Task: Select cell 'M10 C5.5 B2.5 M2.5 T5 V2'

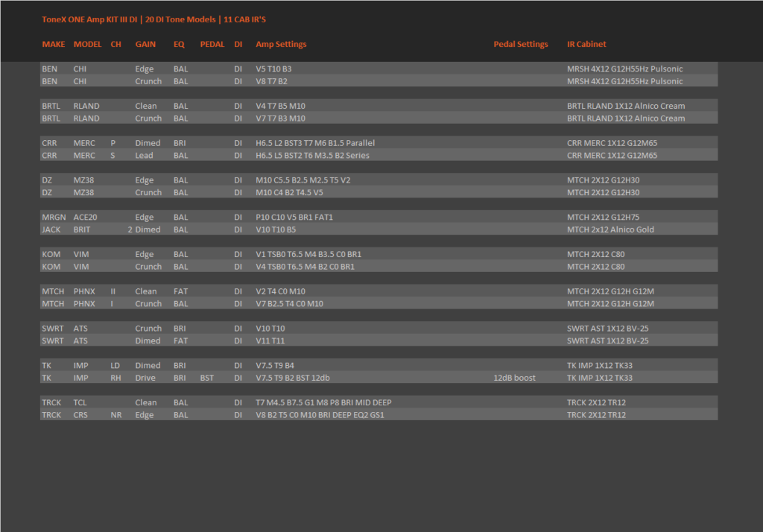Action: click(x=303, y=180)
